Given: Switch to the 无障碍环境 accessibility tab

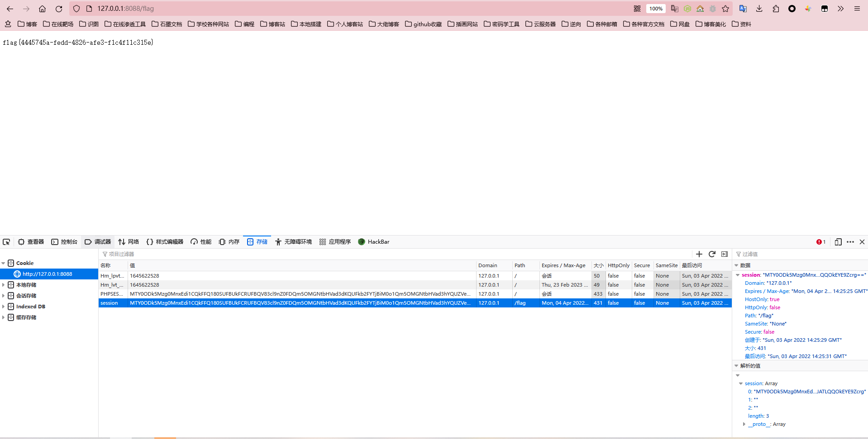Looking at the screenshot, I should [x=293, y=242].
